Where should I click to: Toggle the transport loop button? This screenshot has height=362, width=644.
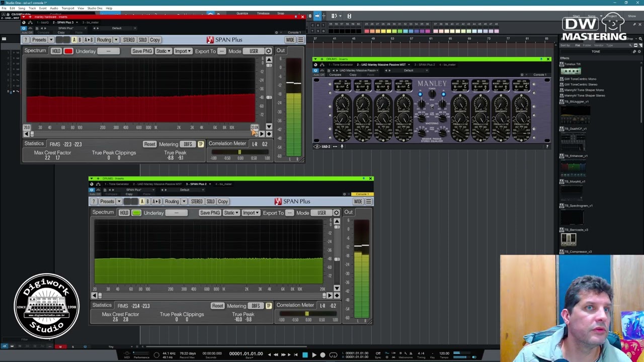(x=333, y=355)
